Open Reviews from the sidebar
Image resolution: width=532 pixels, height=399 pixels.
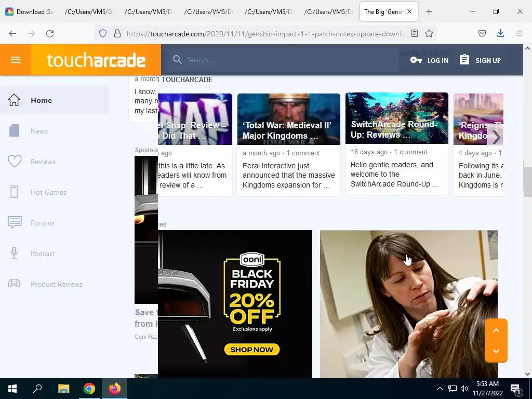[x=54, y=162]
